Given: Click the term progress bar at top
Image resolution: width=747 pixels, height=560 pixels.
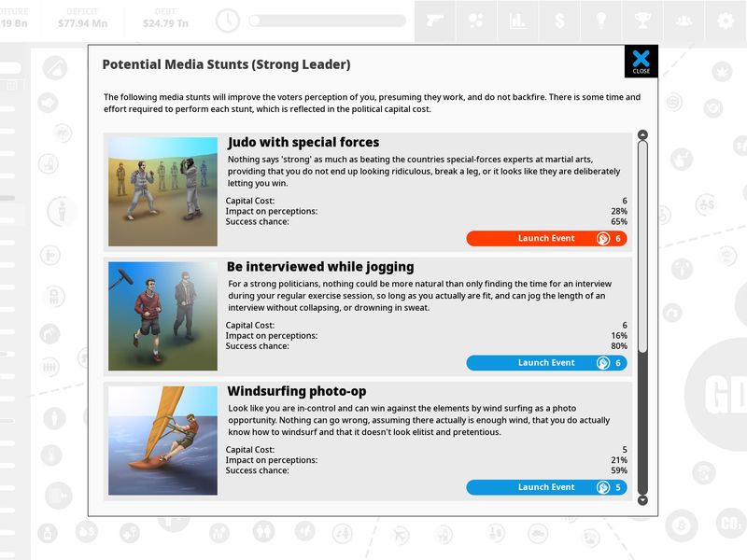Looking at the screenshot, I should (328, 21).
